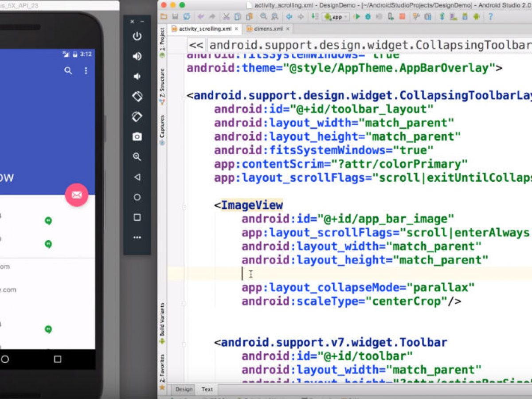Viewport: 532px width, 399px height.
Task: Switch to the dimens.xml editor tab
Action: 268,29
